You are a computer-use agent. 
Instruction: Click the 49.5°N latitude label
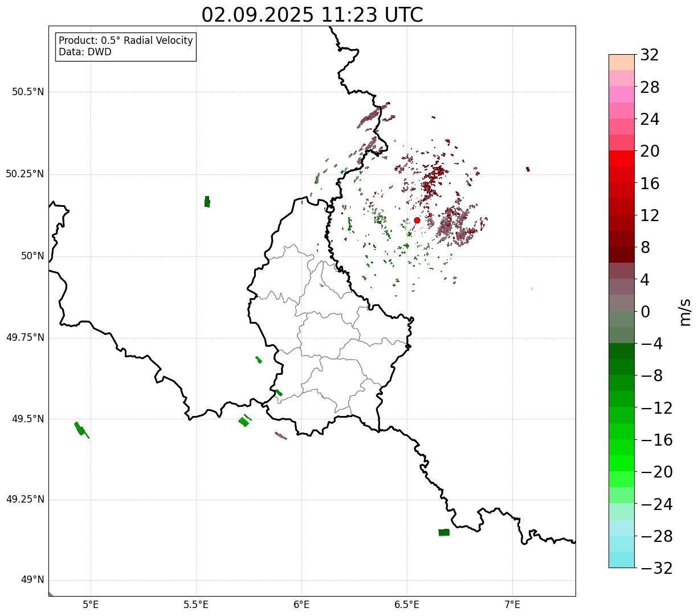(x=28, y=419)
